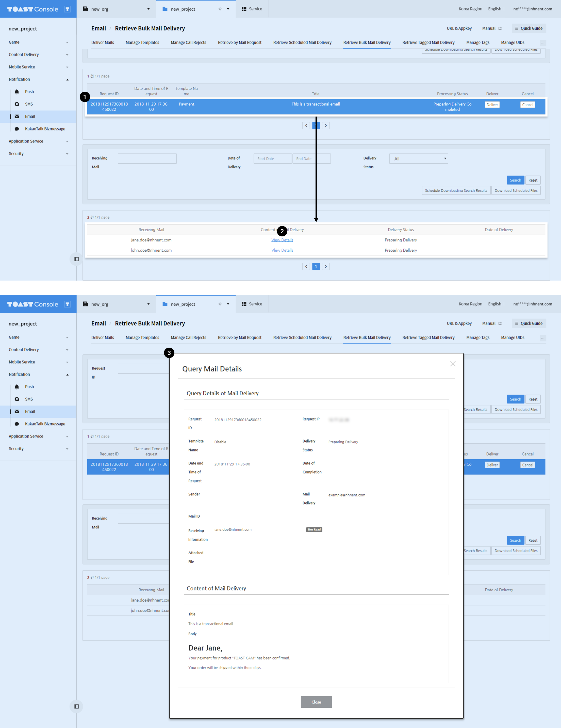Open View Details for jane.doe@nhnent.com
Image resolution: width=561 pixels, height=728 pixels.
point(282,240)
